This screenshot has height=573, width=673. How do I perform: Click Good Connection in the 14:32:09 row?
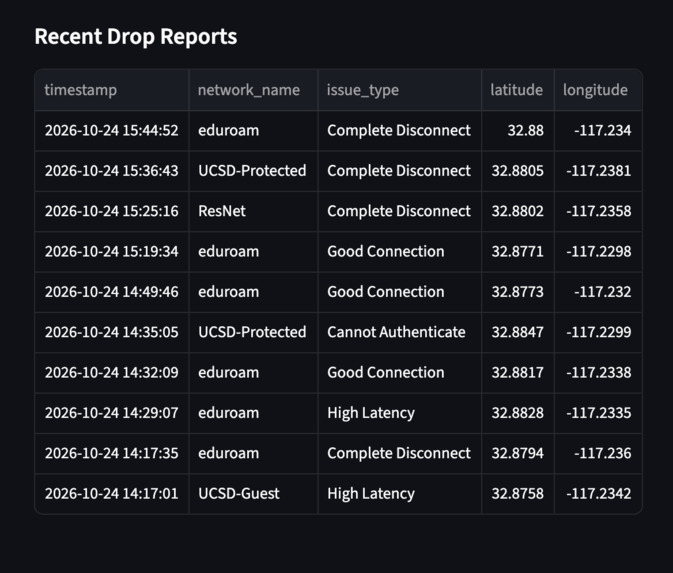[400, 373]
